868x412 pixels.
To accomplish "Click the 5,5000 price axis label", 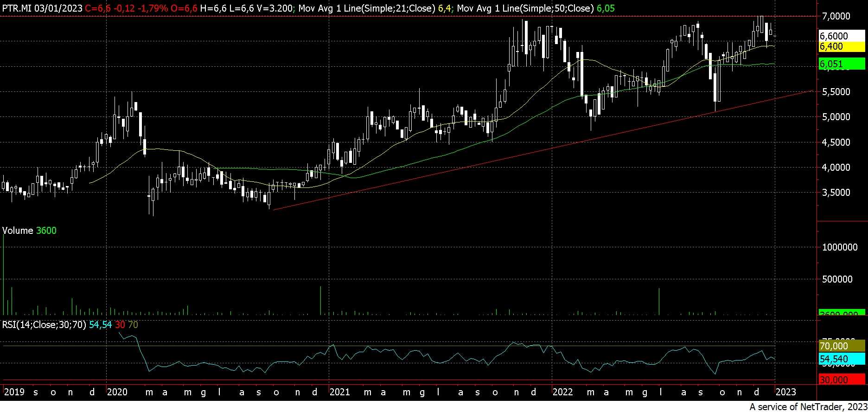I will click(836, 92).
